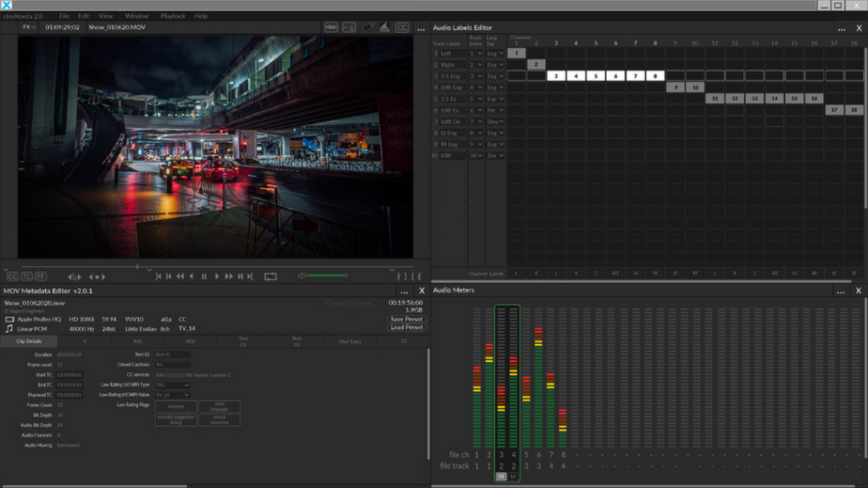This screenshot has height=488, width=868.
Task: Click the Save Preset button
Action: point(407,319)
